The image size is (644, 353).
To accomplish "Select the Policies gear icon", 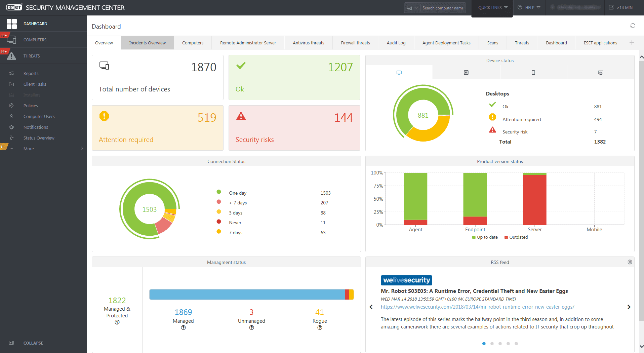I will (11, 106).
